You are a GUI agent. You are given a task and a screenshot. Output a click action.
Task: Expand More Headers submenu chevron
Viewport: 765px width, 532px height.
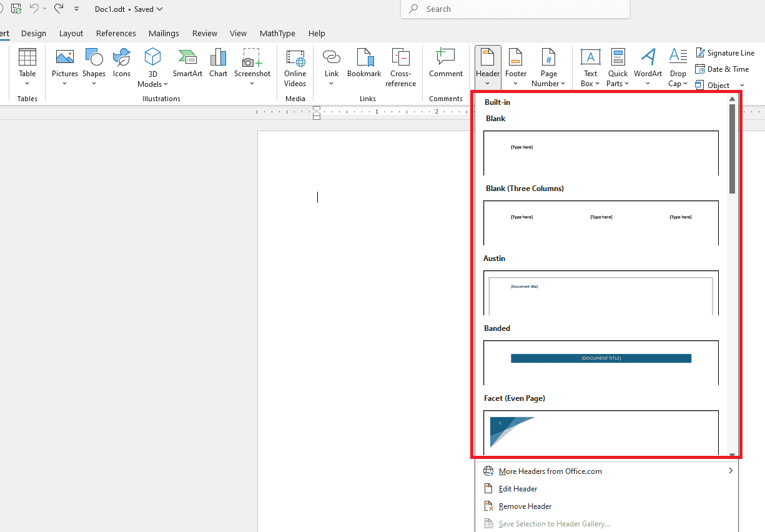pos(730,471)
